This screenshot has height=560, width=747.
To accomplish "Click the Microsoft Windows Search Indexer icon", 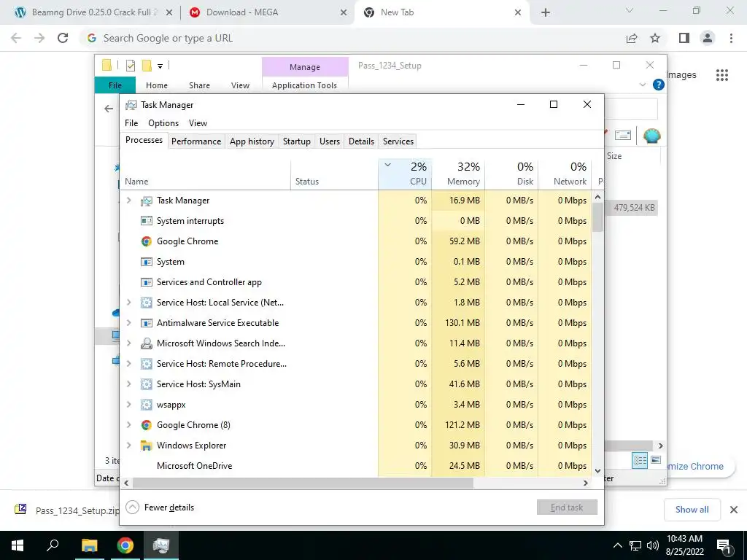I will (x=146, y=343).
